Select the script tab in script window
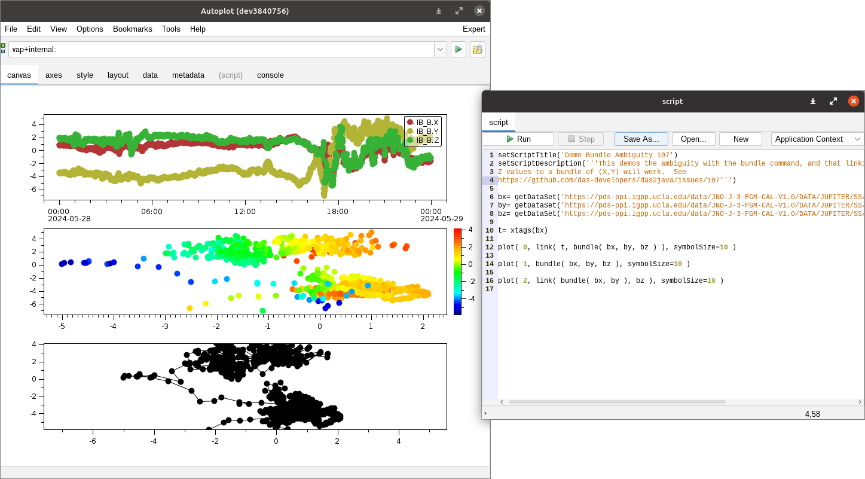The height and width of the screenshot is (479, 865). (x=498, y=123)
